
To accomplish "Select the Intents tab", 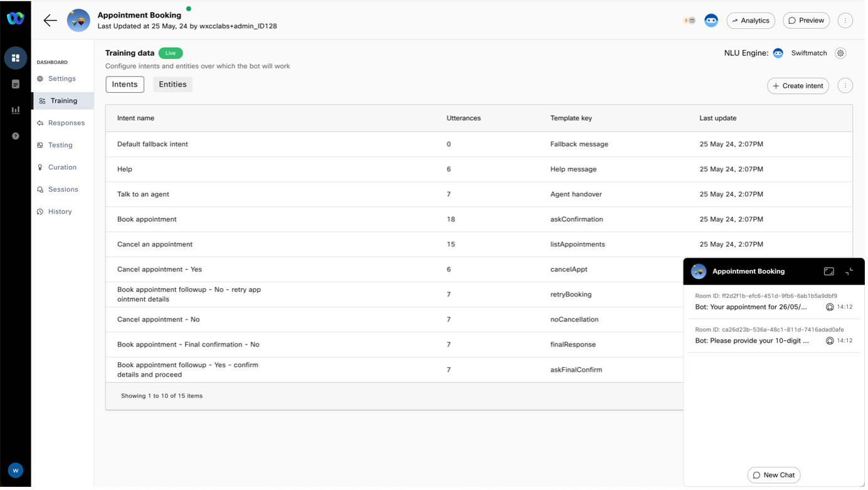I will pyautogui.click(x=125, y=85).
